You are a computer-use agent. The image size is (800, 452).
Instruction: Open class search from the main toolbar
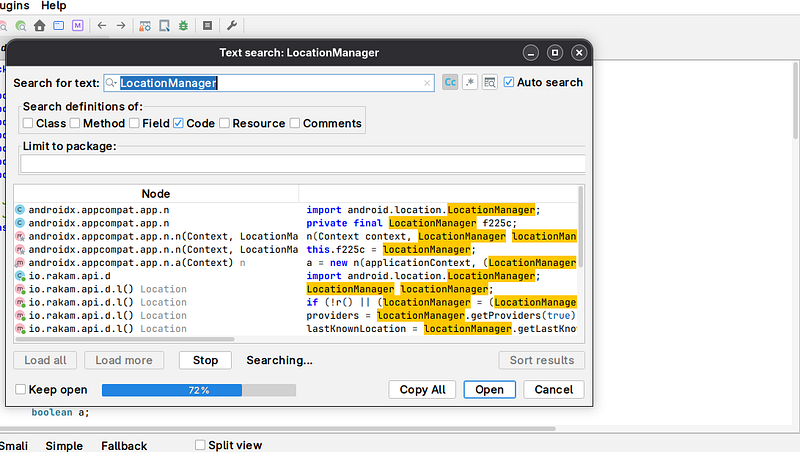[x=21, y=26]
